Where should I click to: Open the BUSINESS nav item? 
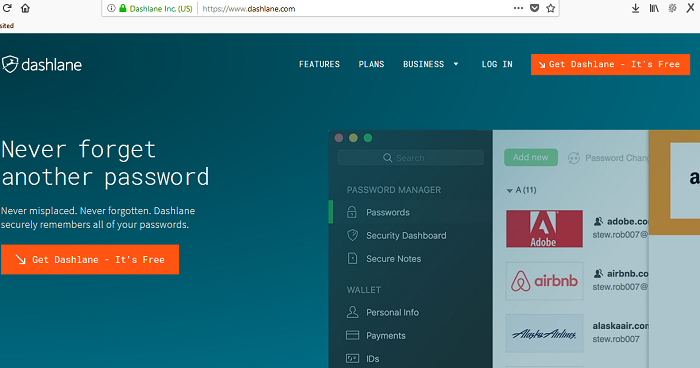pos(424,64)
